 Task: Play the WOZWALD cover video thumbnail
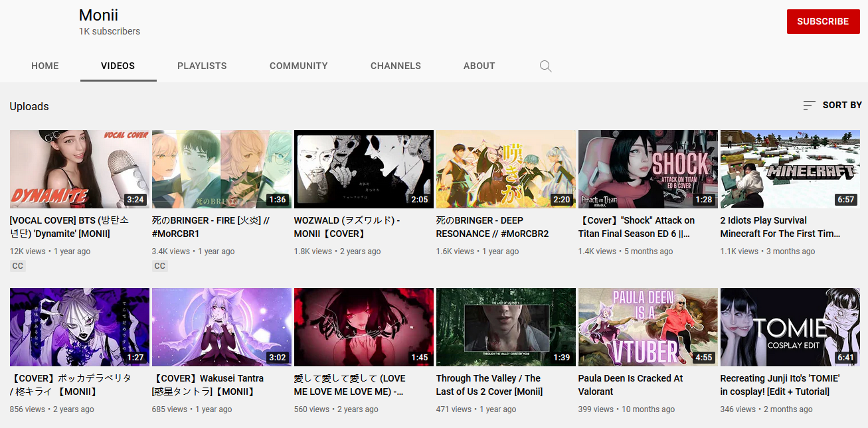click(x=364, y=169)
